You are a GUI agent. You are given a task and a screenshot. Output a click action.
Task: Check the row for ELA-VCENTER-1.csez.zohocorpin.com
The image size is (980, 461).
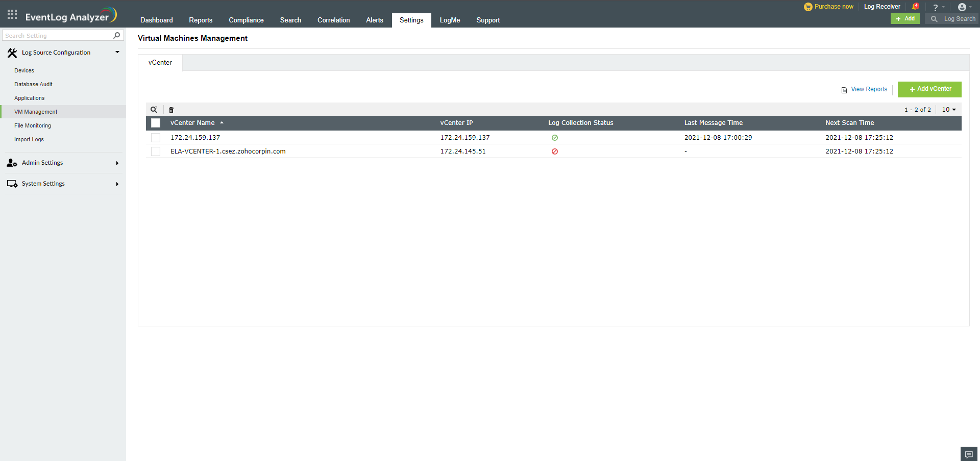(x=155, y=151)
